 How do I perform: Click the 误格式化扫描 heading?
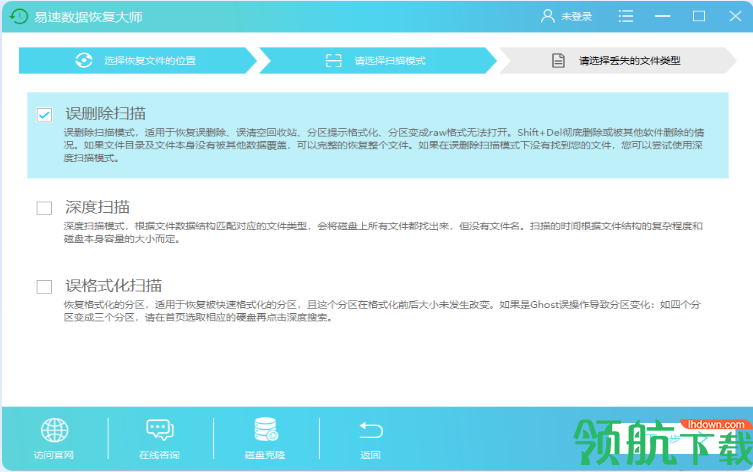tap(113, 286)
